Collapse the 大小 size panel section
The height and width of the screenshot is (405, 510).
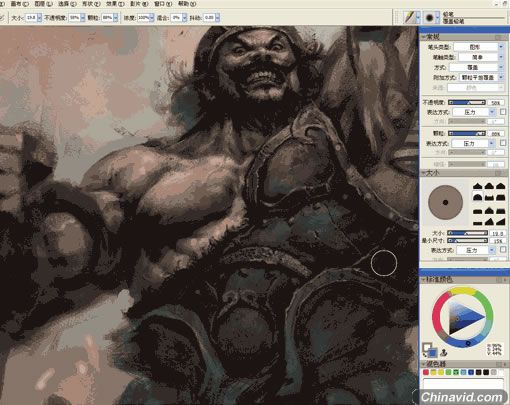(424, 173)
